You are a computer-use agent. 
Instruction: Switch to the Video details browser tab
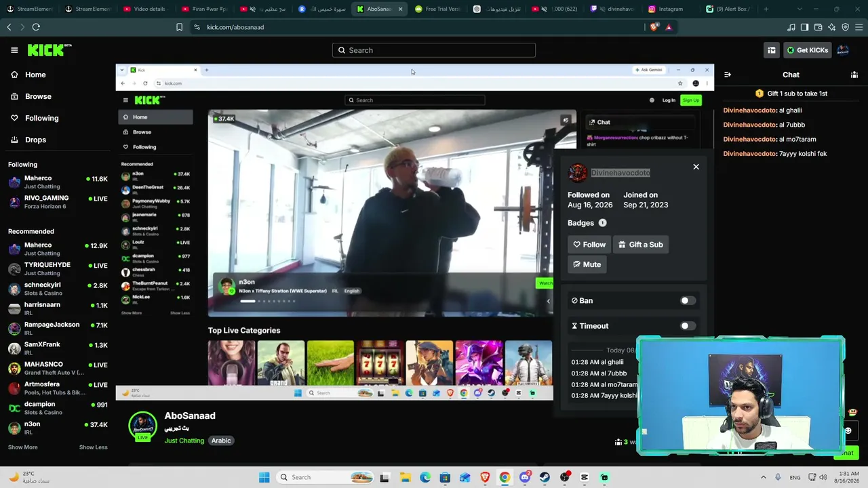[x=146, y=9]
